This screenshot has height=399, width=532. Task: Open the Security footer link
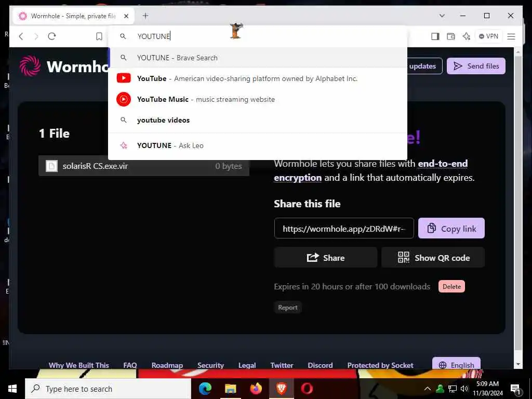[210, 365]
